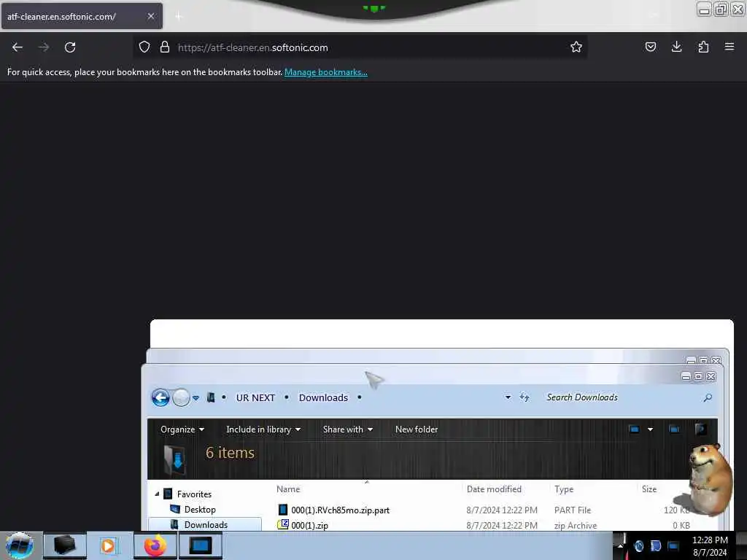The image size is (747, 560).
Task: Open Firefox extensions icon
Action: 703,47
